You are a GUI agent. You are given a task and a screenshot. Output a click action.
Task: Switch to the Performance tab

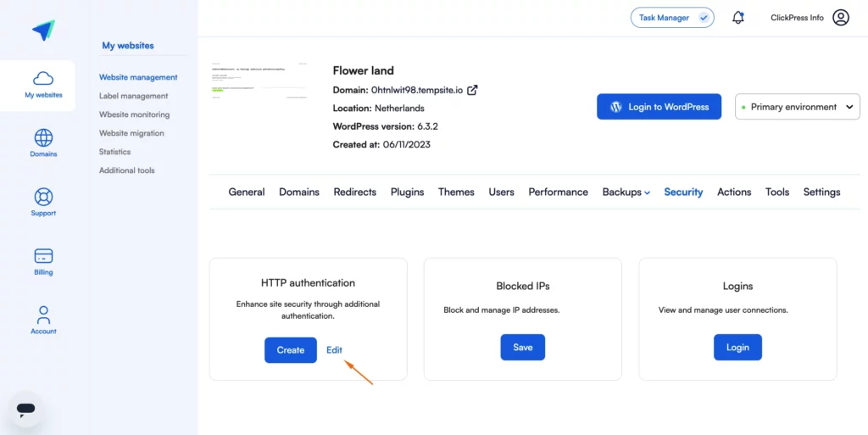coord(558,192)
